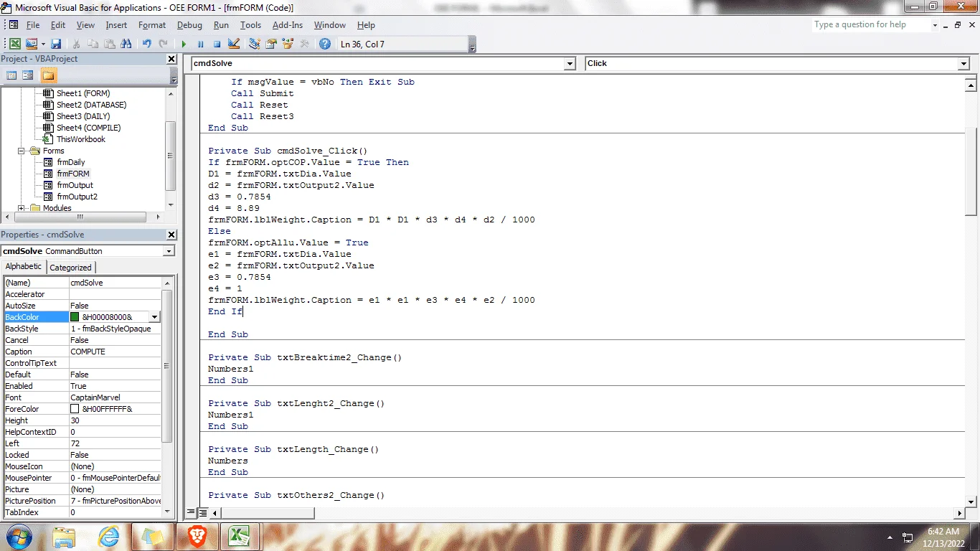The image size is (980, 551).
Task: Click View Object icon in Project pane
Action: (x=27, y=75)
